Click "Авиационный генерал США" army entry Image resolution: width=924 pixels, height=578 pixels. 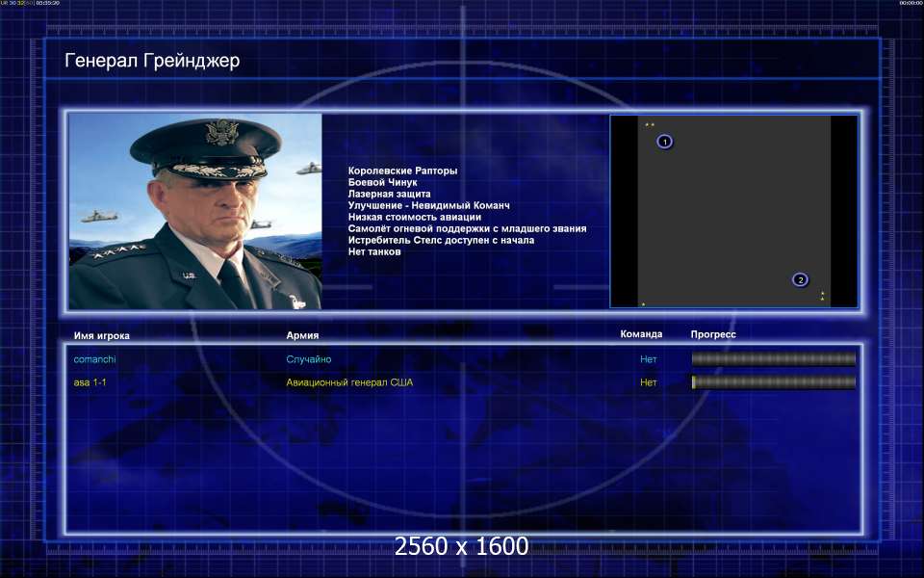tap(348, 382)
